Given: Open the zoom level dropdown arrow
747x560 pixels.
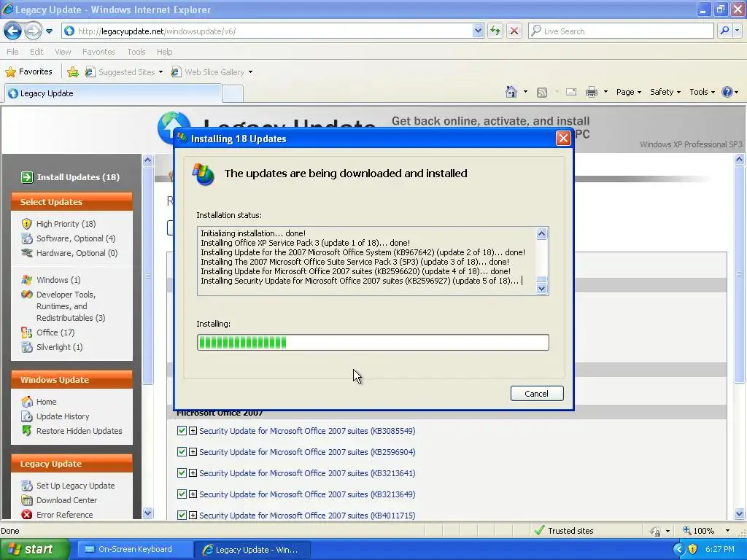Looking at the screenshot, I should (x=727, y=531).
